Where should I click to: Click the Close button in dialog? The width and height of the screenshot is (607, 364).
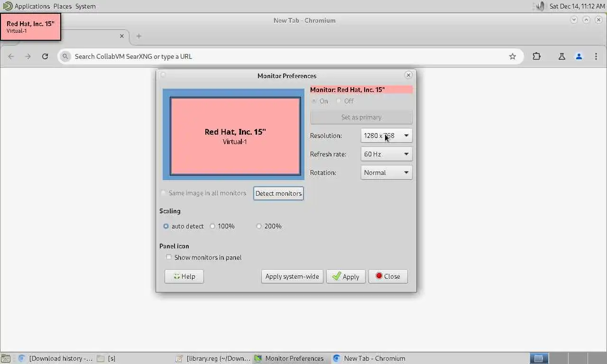click(x=388, y=276)
